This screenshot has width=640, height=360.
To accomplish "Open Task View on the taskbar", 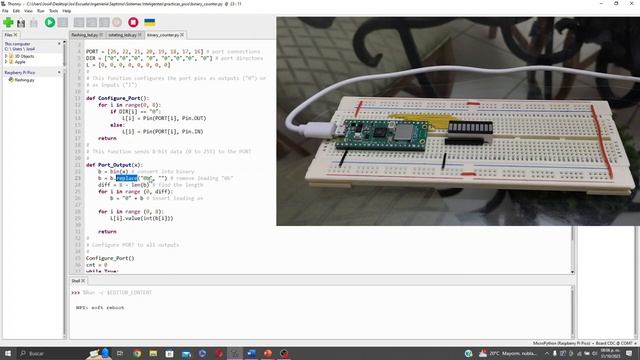I will pos(120,353).
